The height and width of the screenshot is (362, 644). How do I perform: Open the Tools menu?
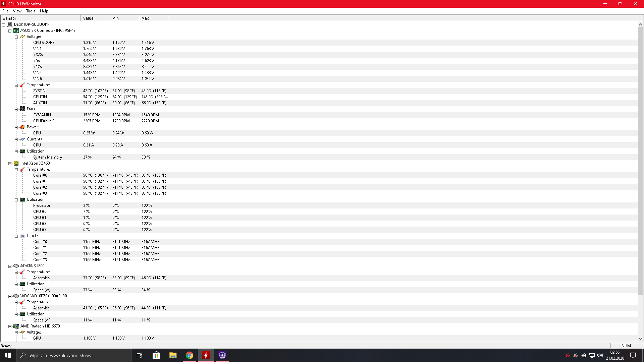(x=31, y=11)
